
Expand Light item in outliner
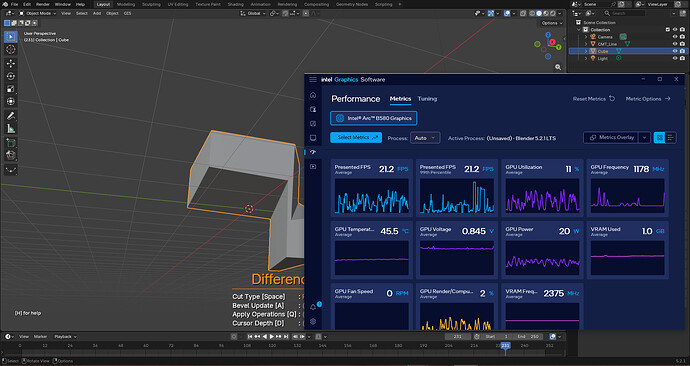(x=586, y=58)
